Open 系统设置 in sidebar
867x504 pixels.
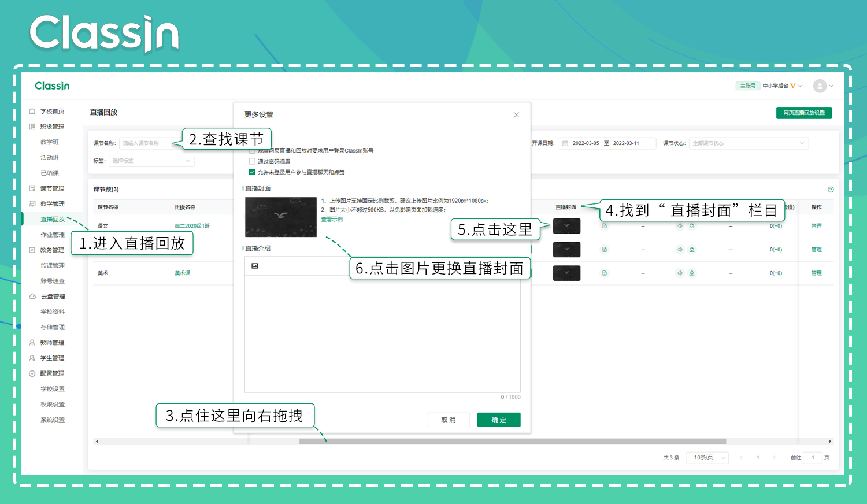point(53,420)
